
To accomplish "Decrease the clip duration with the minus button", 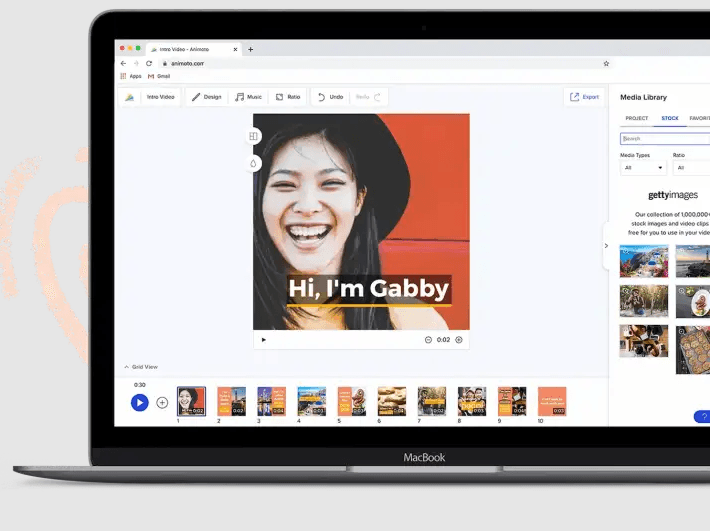I will point(429,340).
